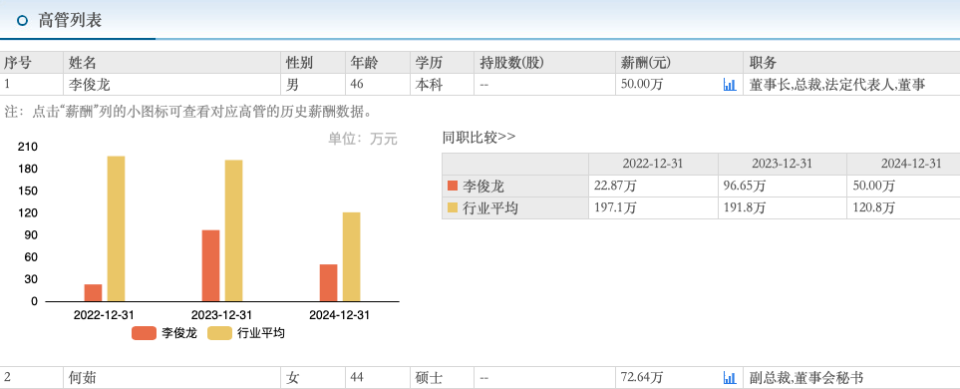The image size is (960, 389).
Task: Click the 持股数(股) column header
Action: pyautogui.click(x=544, y=62)
